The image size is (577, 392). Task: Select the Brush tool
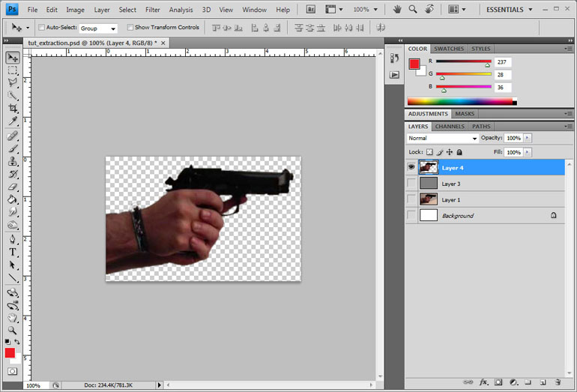pos(13,148)
